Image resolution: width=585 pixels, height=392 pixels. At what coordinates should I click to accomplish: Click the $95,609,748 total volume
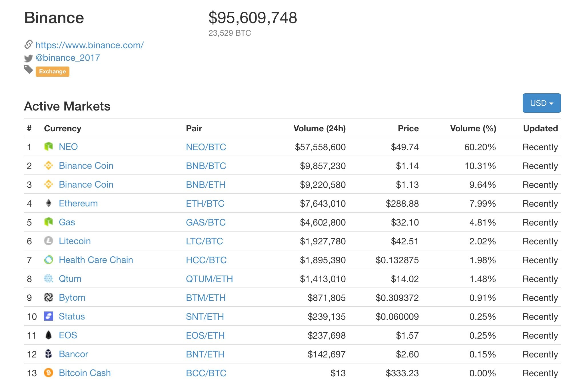coord(253,18)
